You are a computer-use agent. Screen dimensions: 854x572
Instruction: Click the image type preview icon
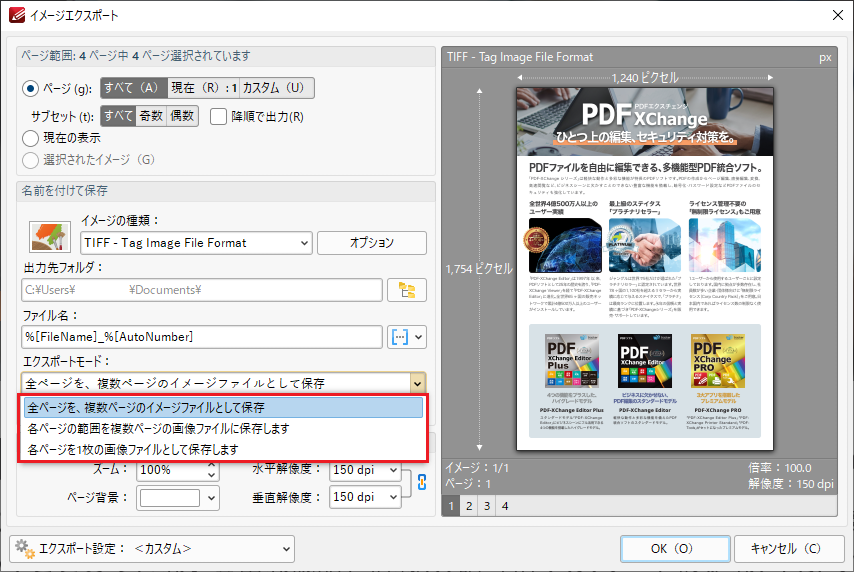pyautogui.click(x=50, y=236)
